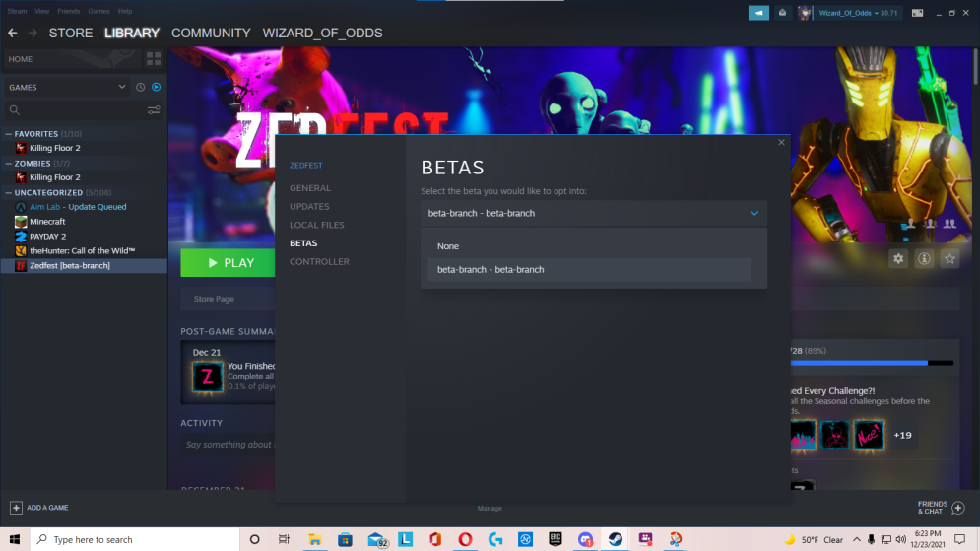Select theHunter: Call of the Wild

click(84, 250)
